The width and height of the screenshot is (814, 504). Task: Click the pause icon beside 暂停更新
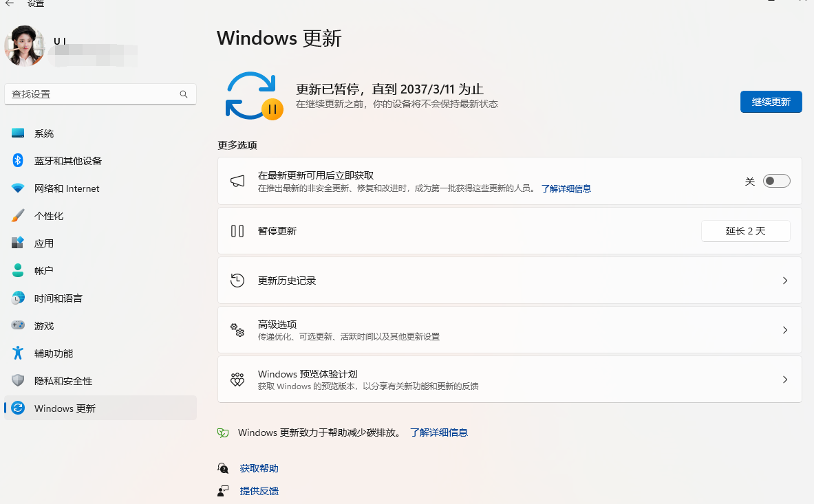coord(237,231)
